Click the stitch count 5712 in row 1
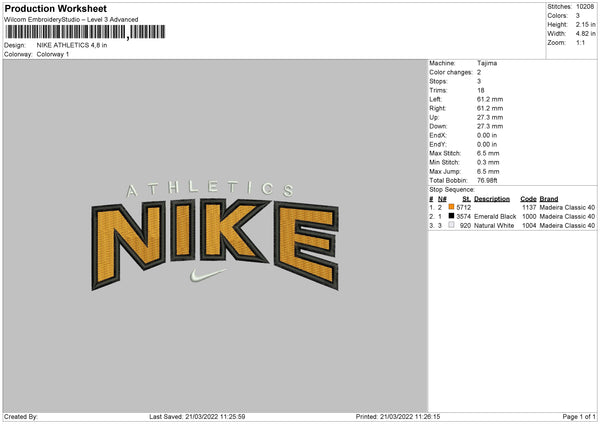 pos(464,207)
